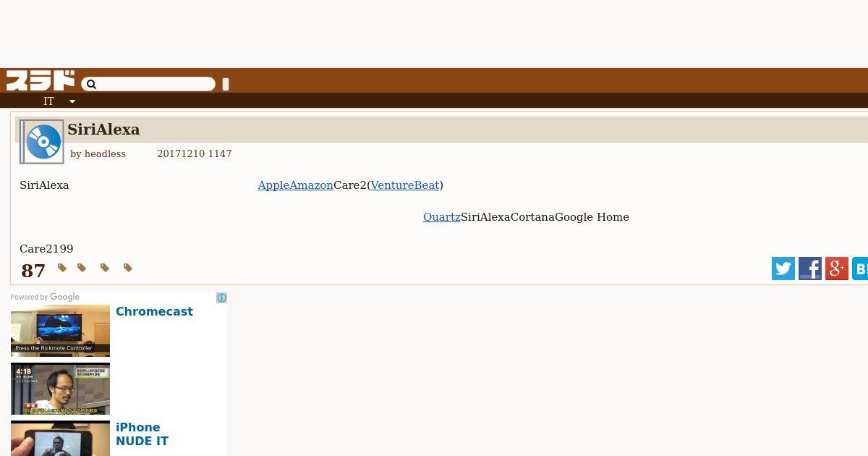
Task: Click the Srad site logo
Action: (x=41, y=80)
